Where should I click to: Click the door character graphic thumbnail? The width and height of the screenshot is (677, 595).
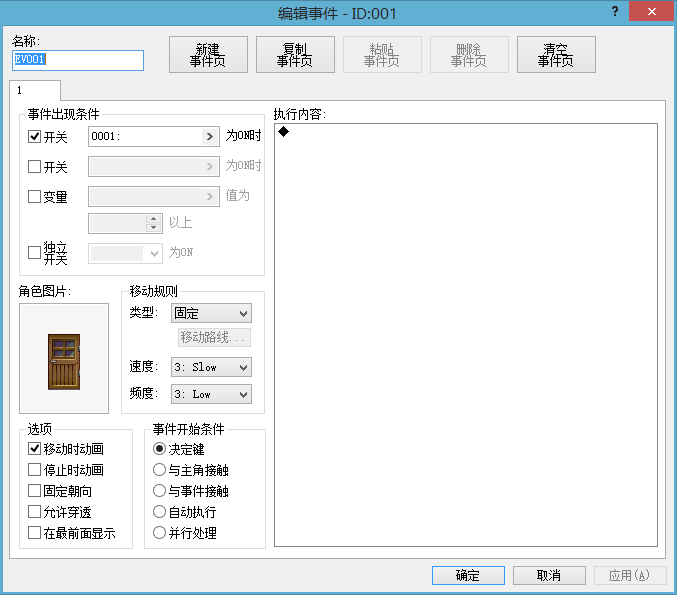[x=64, y=358]
